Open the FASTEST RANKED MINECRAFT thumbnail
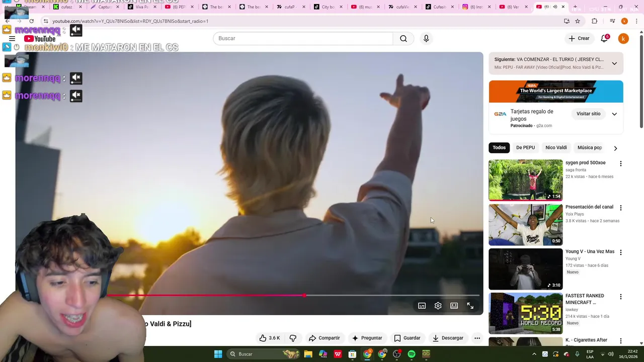 (x=525, y=313)
